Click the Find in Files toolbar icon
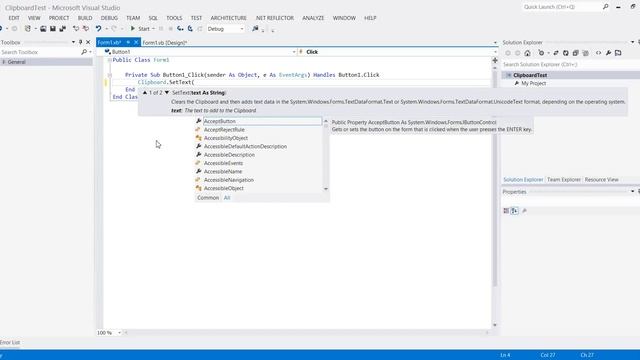Image resolution: width=640 pixels, height=360 pixels. pos(255,29)
